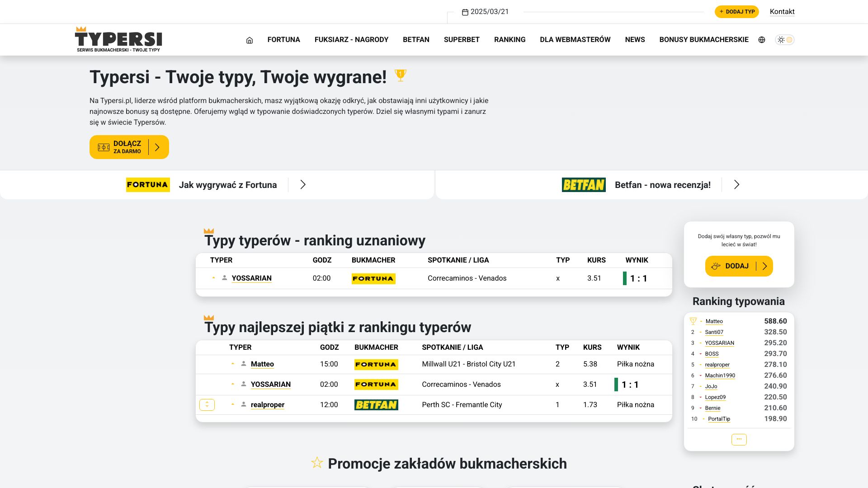This screenshot has height=488, width=868.
Task: Open the NEWS menu item
Action: 635,40
